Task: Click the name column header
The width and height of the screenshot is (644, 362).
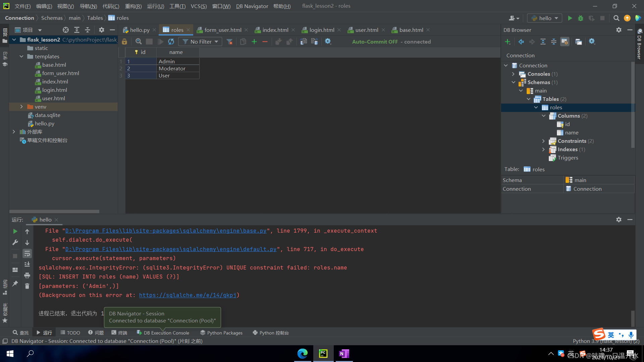Action: [178, 52]
